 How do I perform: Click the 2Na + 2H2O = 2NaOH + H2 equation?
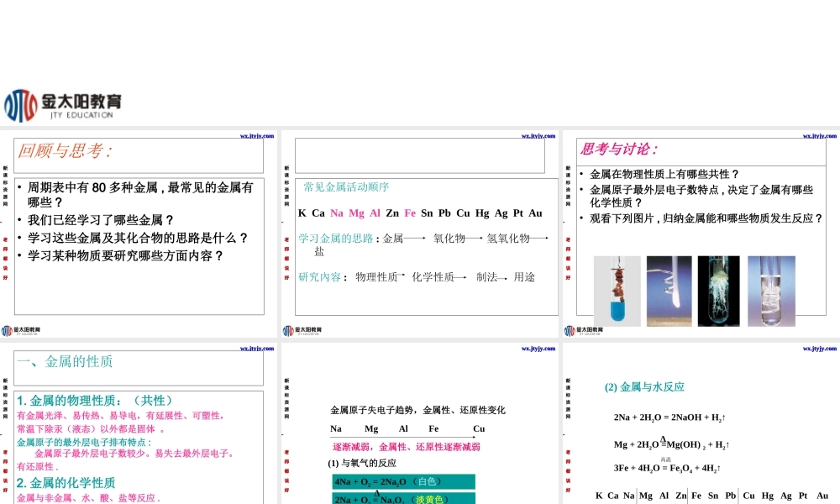tap(669, 417)
